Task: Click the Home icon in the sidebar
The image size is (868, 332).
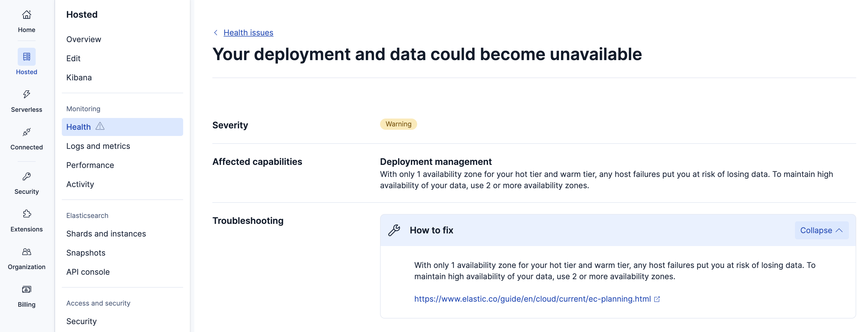Action: (26, 15)
